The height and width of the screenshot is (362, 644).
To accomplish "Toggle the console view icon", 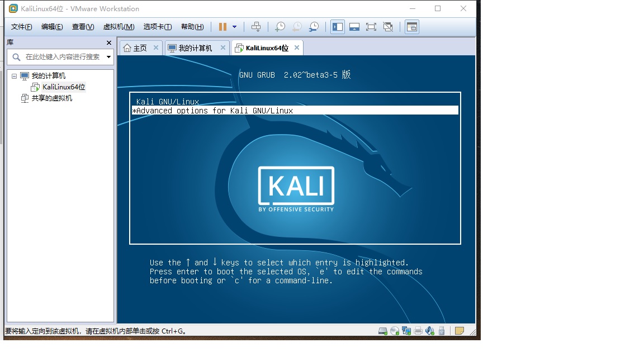I will tap(412, 27).
